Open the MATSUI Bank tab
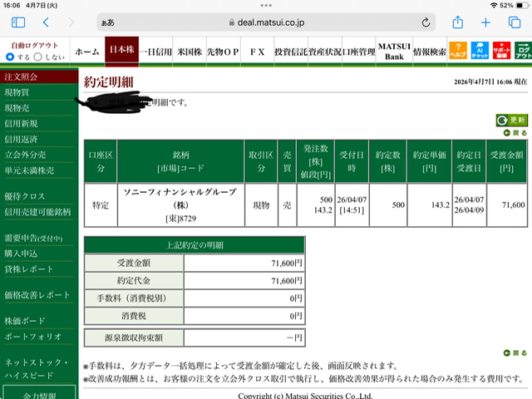 coord(394,52)
